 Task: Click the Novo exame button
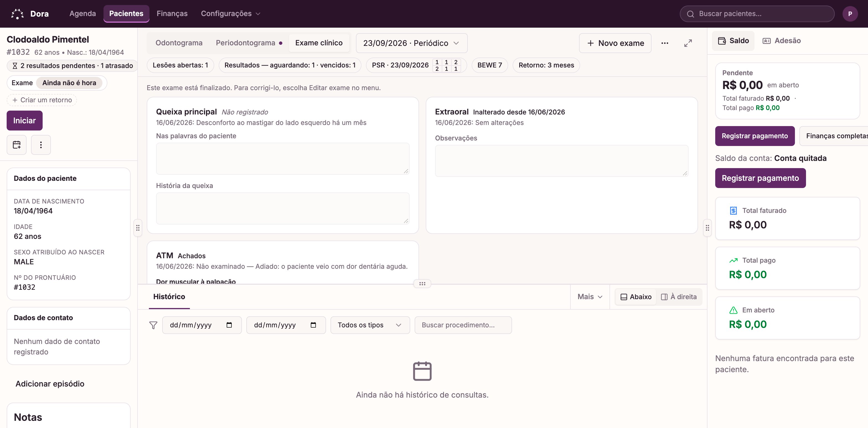click(615, 43)
